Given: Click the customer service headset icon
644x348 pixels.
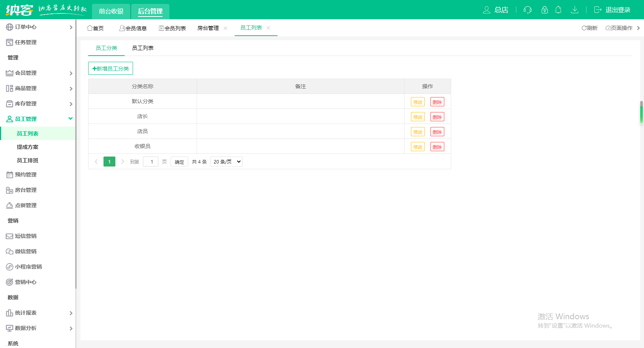Looking at the screenshot, I should click(527, 10).
